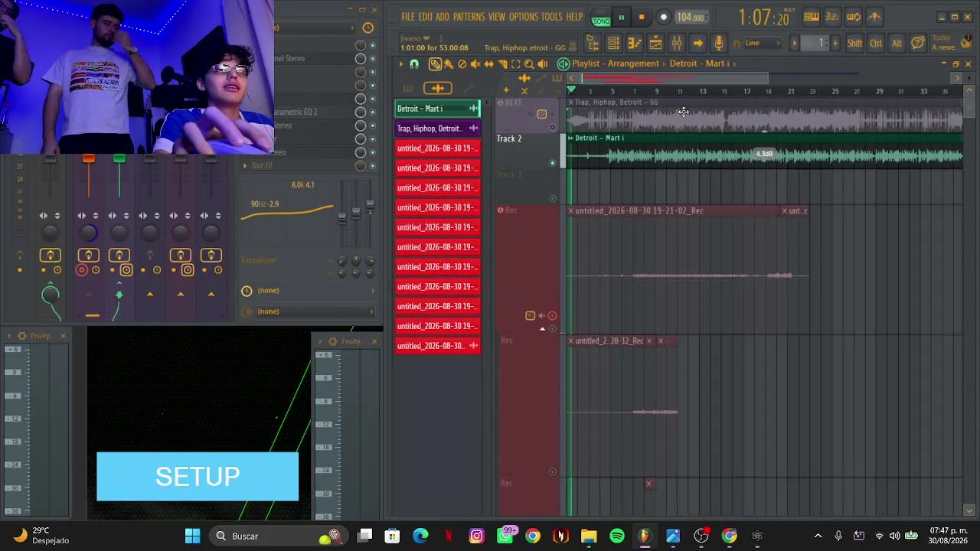Click the microphone audio recording icon
980x551 pixels.
(x=718, y=43)
